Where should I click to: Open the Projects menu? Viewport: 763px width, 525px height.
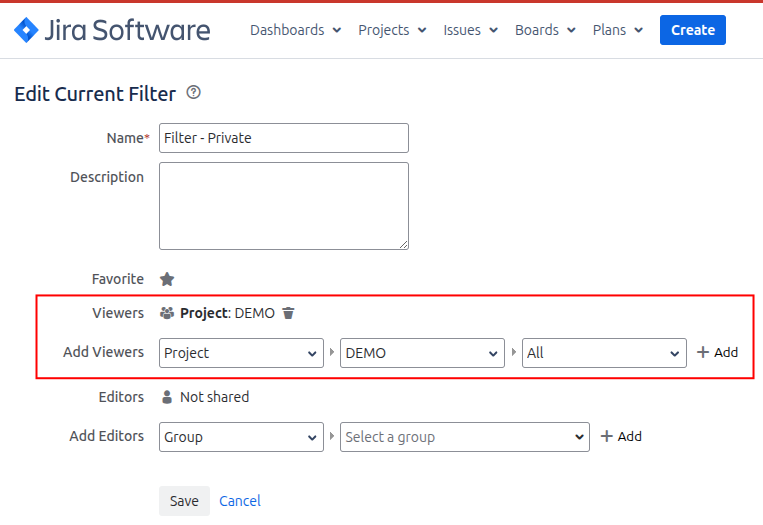pos(392,30)
